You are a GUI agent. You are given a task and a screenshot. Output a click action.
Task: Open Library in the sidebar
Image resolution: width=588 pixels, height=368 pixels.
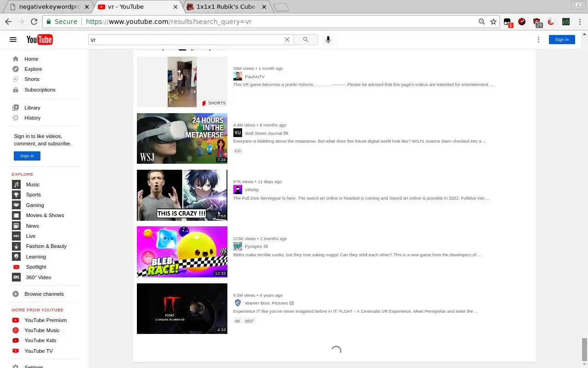point(32,108)
